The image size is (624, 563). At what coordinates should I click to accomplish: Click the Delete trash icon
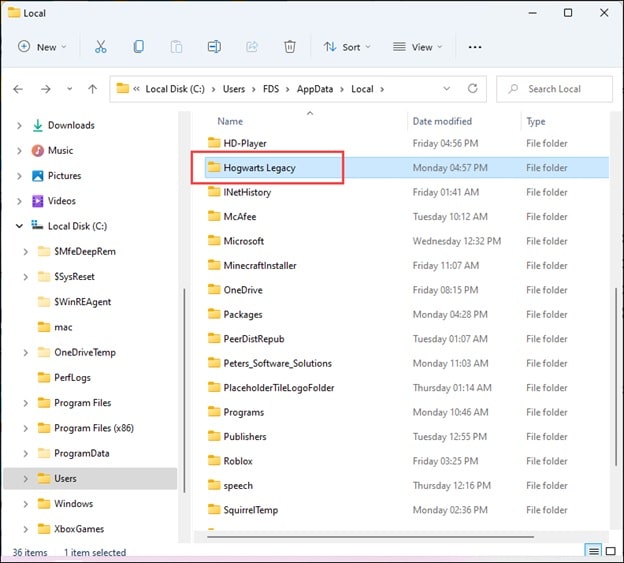tap(289, 47)
